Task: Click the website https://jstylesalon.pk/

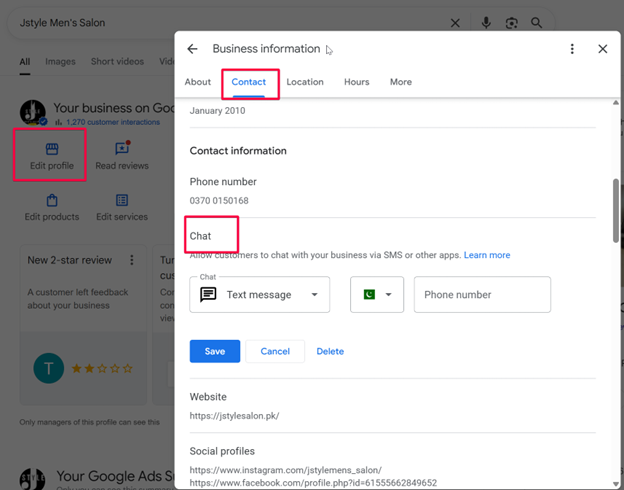Action: pos(234,416)
